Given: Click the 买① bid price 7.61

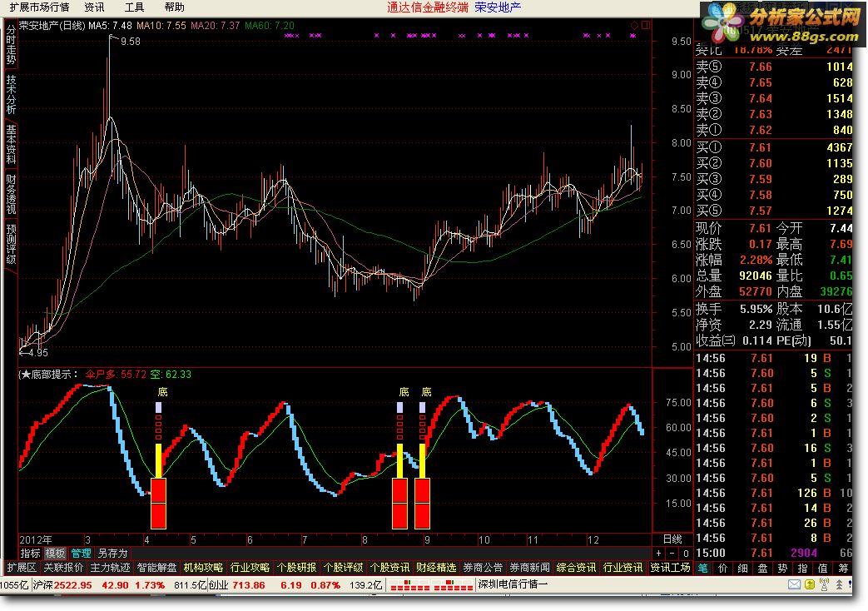Looking at the screenshot, I should (x=760, y=147).
